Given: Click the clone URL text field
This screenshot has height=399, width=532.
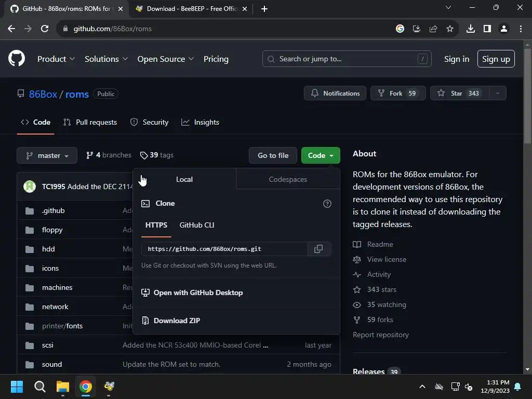Looking at the screenshot, I should 224,249.
